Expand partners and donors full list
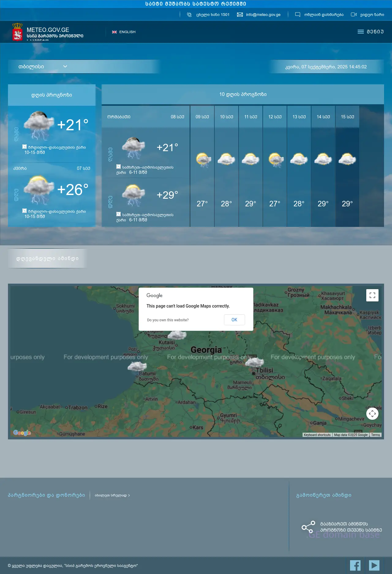 click(112, 495)
